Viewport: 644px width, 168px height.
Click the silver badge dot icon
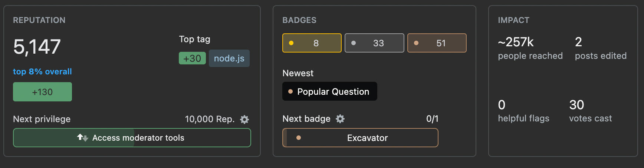point(354,43)
